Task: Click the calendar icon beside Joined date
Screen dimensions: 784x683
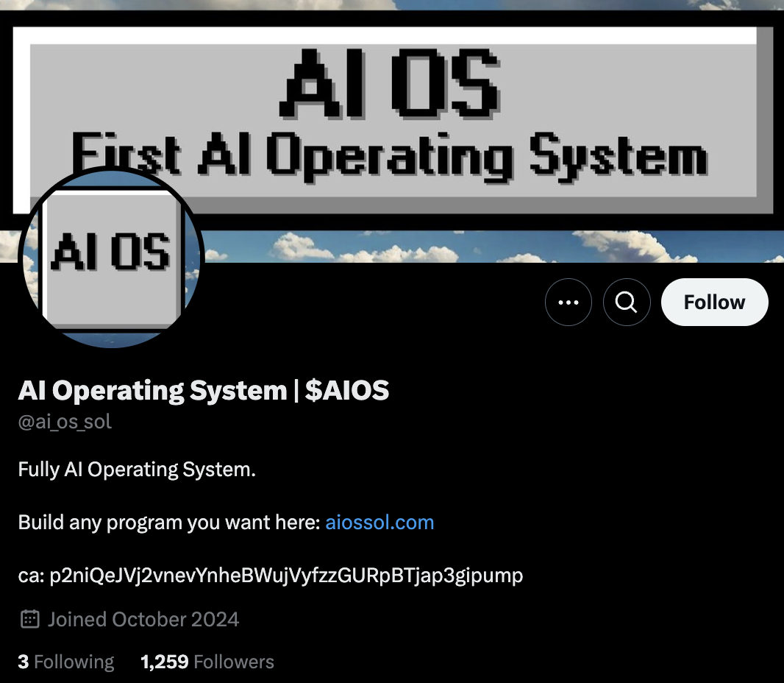Action: (x=29, y=619)
